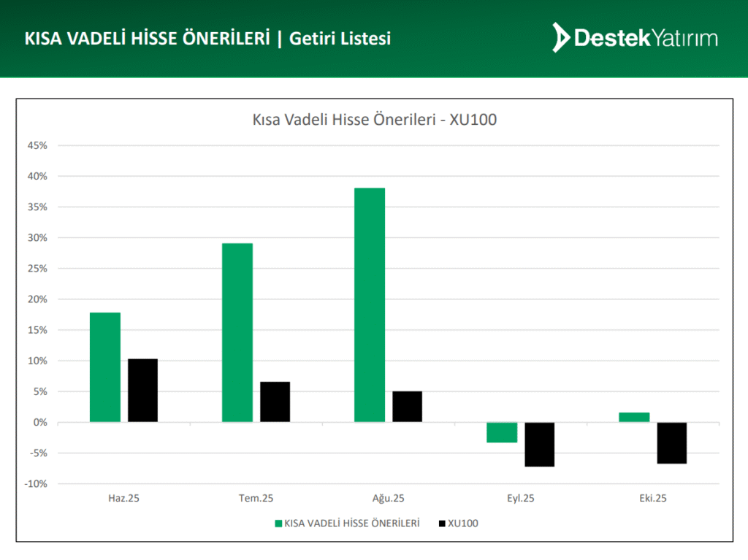
Task: Click the Eki.25 x-axis label
Action: 652,499
